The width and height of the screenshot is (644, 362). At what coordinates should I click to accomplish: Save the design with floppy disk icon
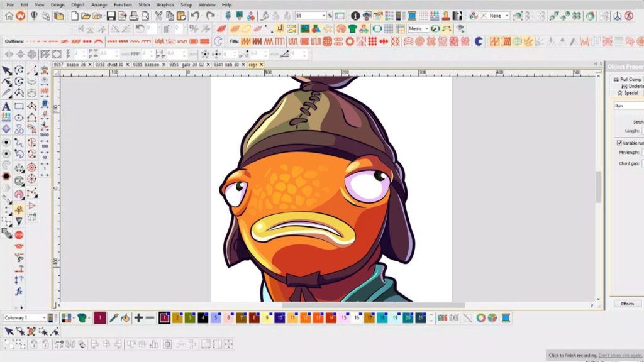(111, 16)
